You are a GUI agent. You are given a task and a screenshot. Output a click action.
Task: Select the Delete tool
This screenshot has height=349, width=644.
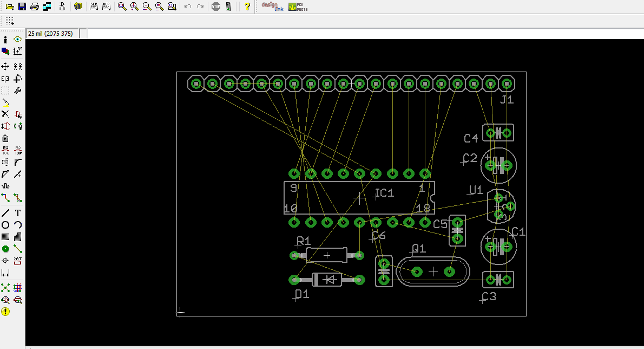point(5,114)
